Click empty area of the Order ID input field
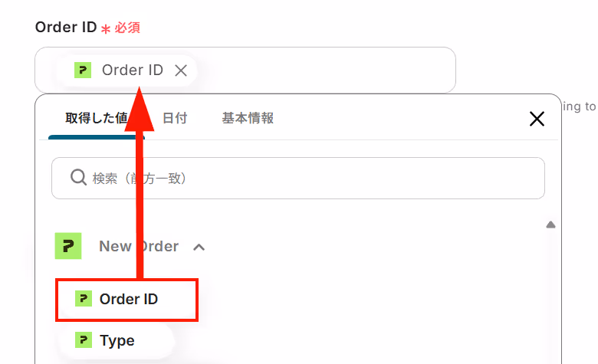598x364 pixels. [324, 71]
